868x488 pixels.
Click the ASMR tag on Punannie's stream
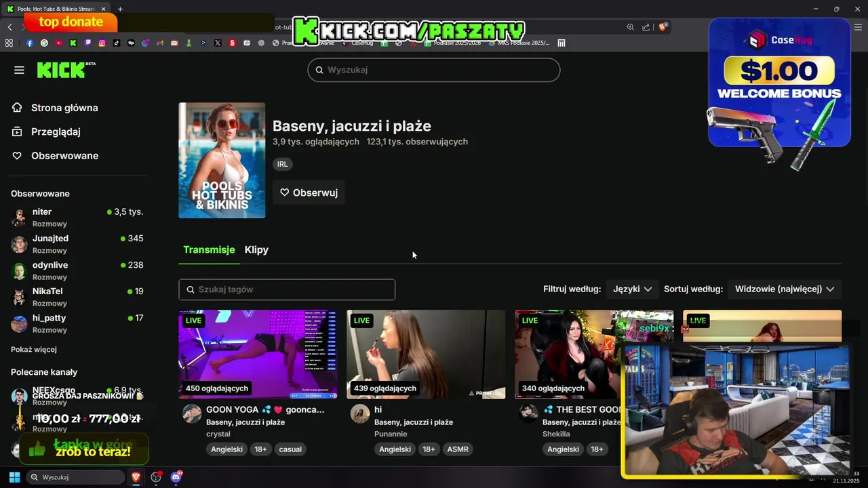458,449
